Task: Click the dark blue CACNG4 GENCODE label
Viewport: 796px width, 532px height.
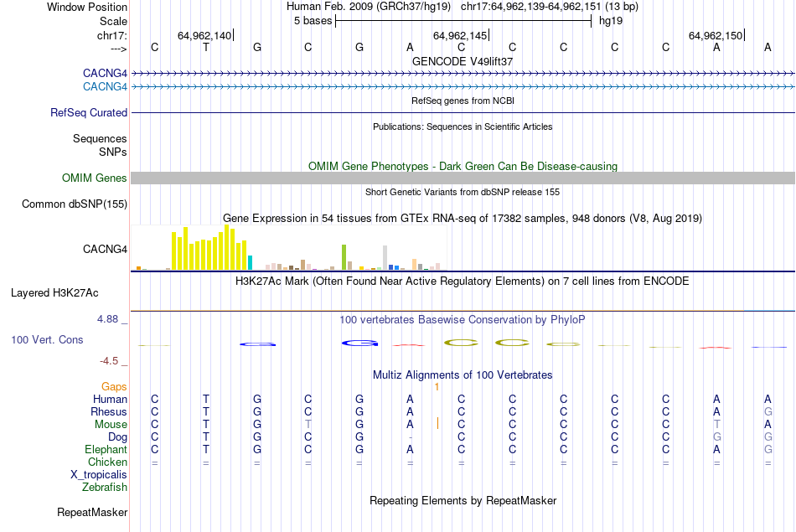Action: click(x=105, y=74)
